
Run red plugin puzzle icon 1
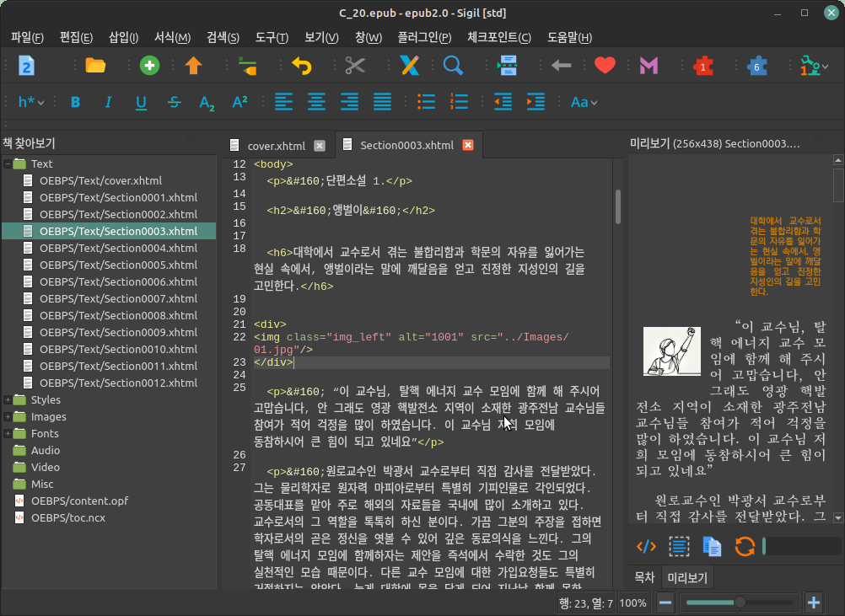[703, 67]
